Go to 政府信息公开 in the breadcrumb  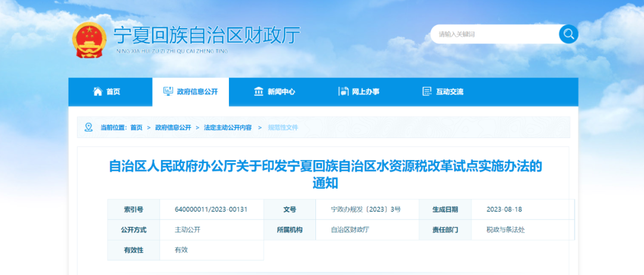click(173, 127)
